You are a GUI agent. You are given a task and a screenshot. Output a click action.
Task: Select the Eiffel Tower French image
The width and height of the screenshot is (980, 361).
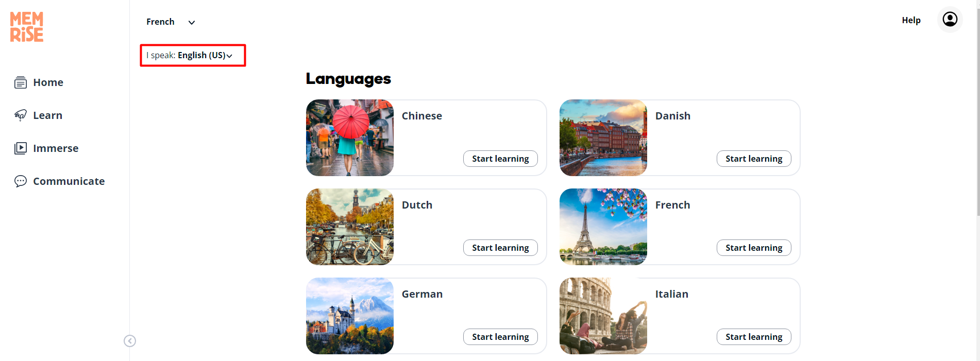(603, 227)
